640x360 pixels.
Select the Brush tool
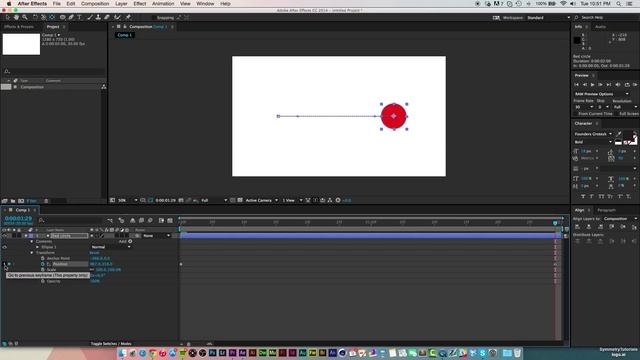(x=89, y=17)
